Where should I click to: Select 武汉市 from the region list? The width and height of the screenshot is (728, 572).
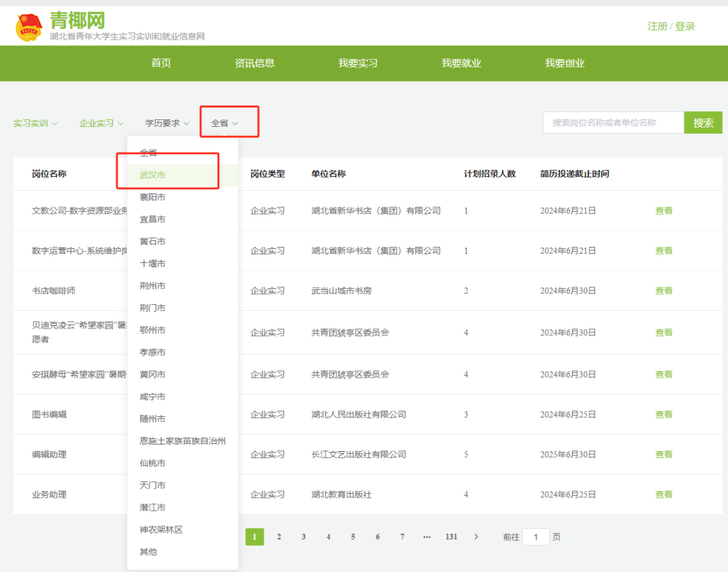153,175
